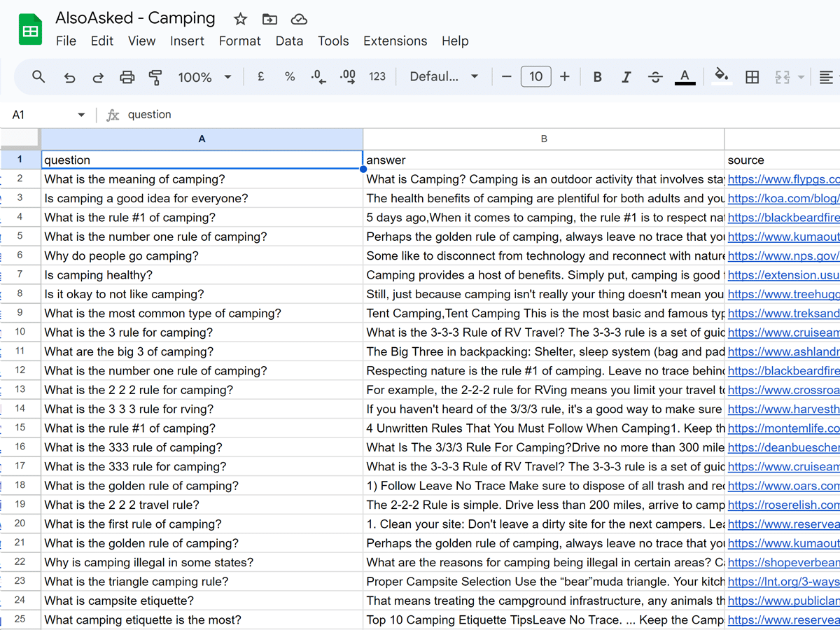
Task: Toggle bold formatting
Action: click(x=597, y=77)
